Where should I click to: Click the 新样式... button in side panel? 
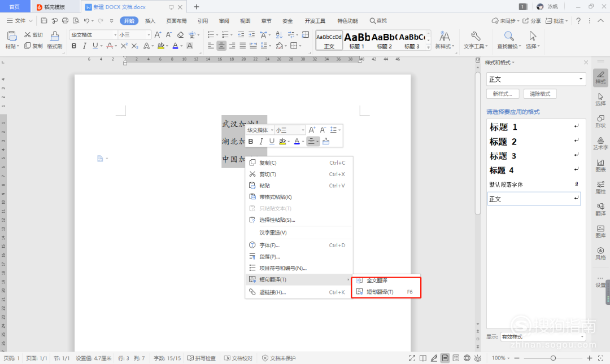[x=503, y=94]
